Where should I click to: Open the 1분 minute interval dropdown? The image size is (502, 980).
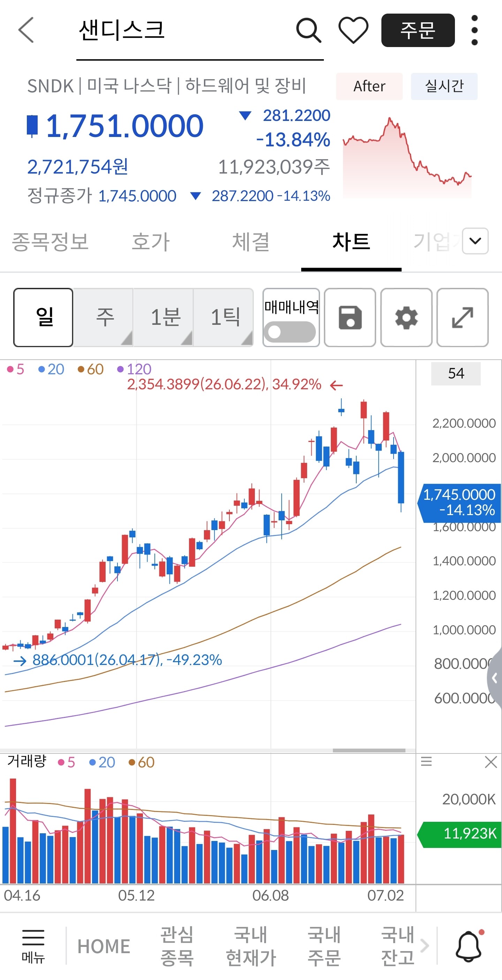click(163, 317)
